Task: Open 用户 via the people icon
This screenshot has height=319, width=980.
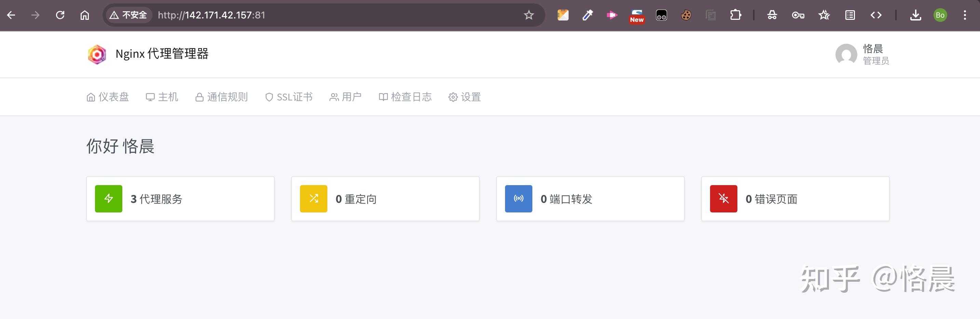Action: click(334, 97)
